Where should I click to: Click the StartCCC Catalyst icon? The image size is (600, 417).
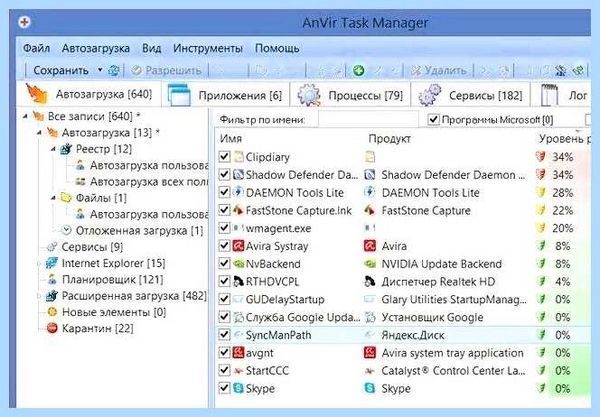pyautogui.click(x=239, y=370)
